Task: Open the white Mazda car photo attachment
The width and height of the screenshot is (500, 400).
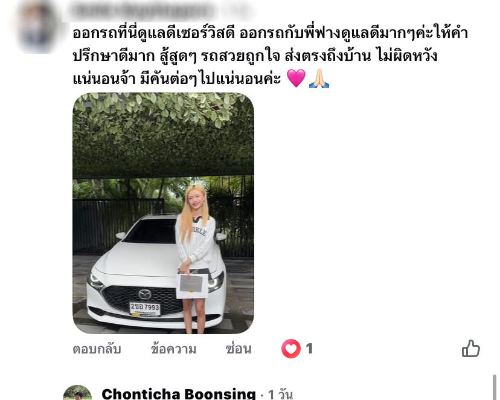Action: click(163, 213)
